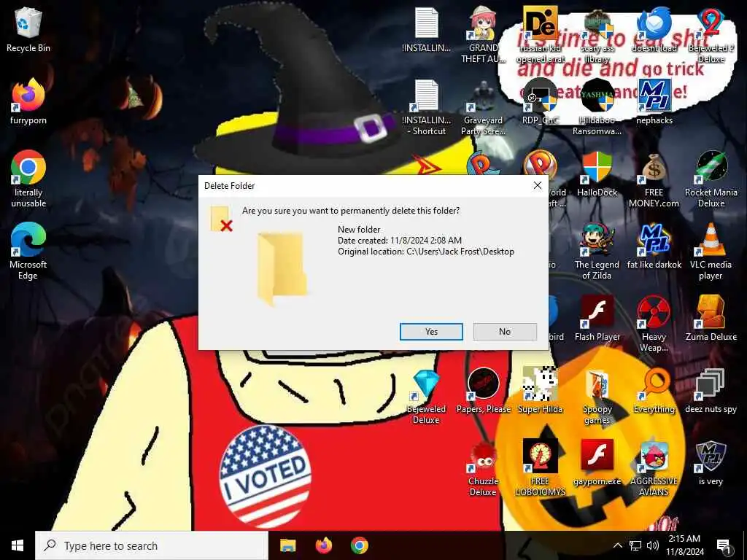This screenshot has height=560, width=747.
Task: Open the network tray icon
Action: 635,545
